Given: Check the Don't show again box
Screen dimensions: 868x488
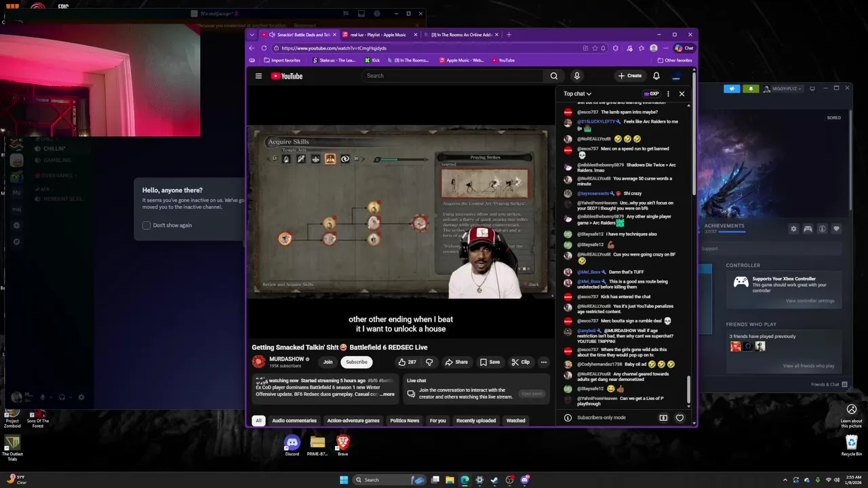Looking at the screenshot, I should point(146,225).
